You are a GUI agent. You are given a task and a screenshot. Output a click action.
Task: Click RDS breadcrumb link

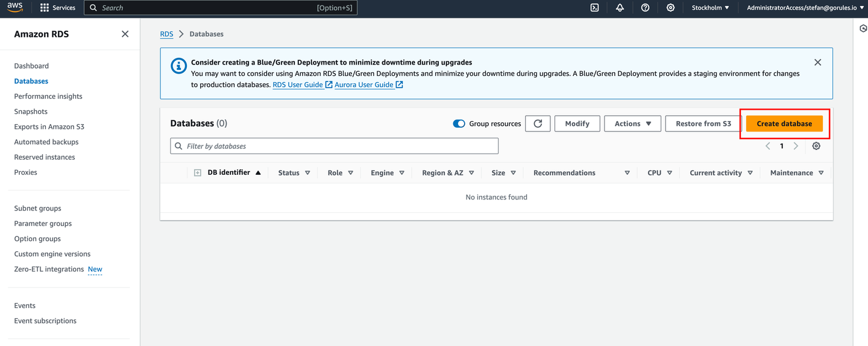pos(166,34)
